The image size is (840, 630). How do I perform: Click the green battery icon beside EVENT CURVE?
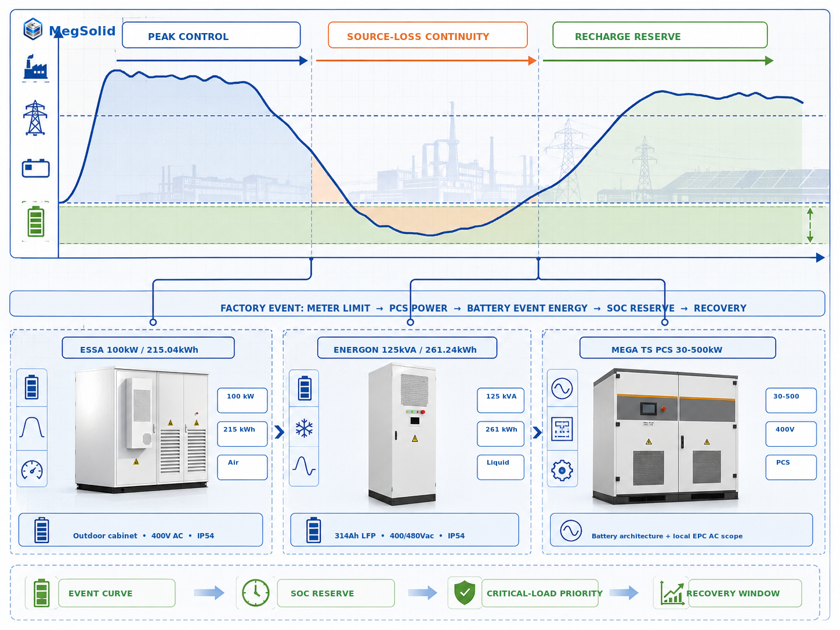41,593
